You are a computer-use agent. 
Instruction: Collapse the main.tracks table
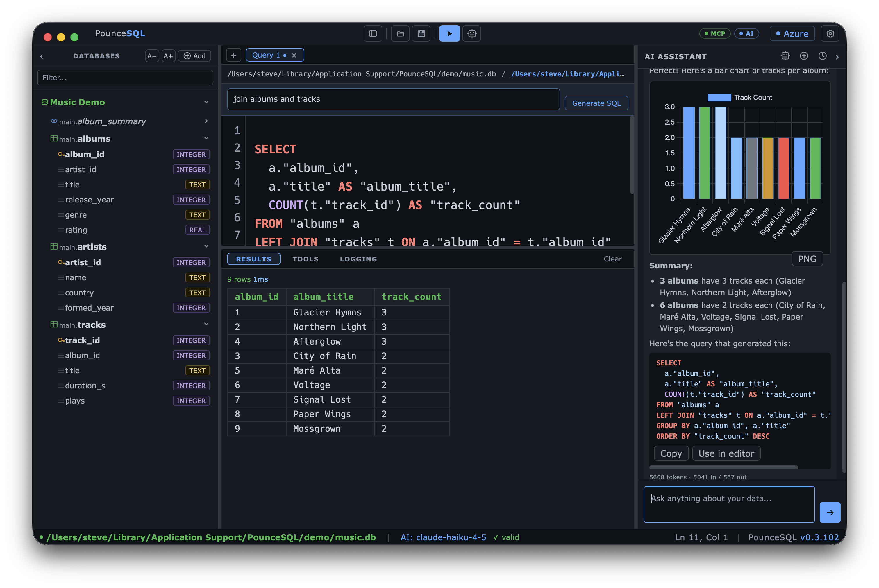coord(206,324)
